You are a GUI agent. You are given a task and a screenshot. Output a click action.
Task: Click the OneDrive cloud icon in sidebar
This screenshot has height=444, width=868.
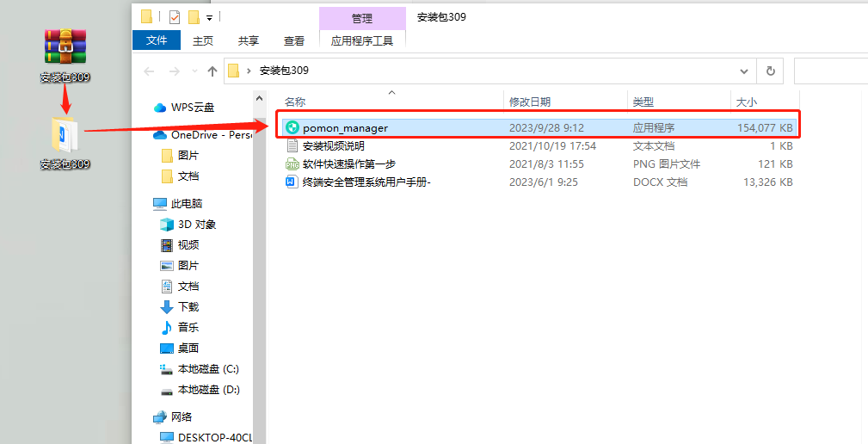[160, 134]
